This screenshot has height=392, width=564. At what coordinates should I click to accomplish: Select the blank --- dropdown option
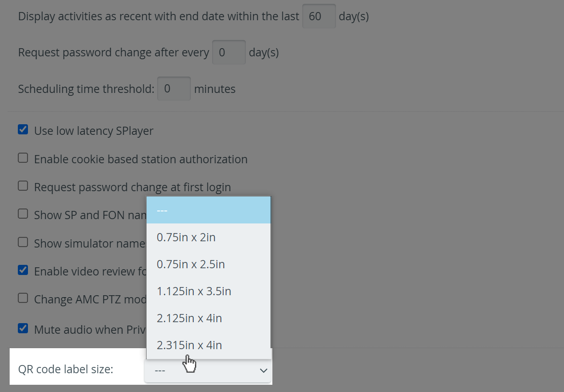coord(209,210)
